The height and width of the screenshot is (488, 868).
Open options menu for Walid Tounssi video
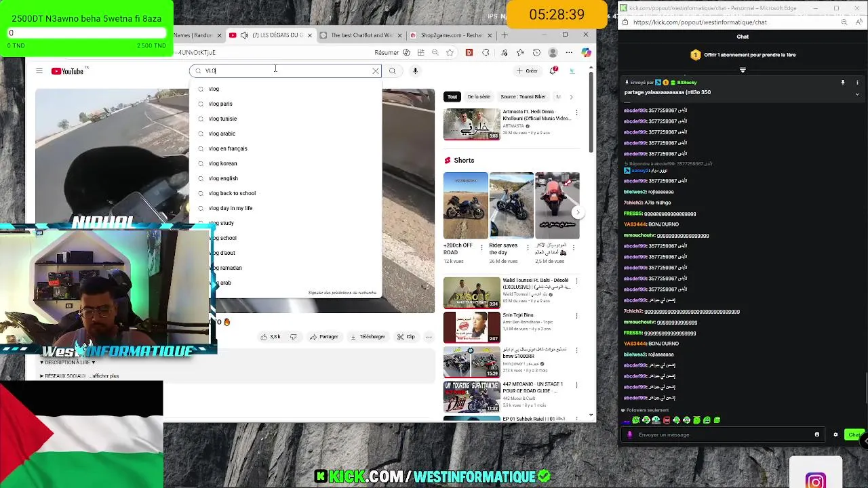[576, 281]
